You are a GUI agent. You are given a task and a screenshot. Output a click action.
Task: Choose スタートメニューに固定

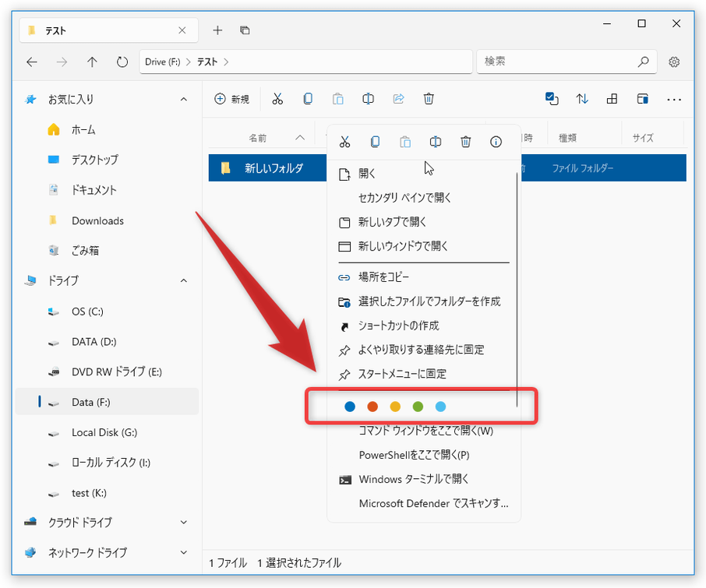point(423,374)
